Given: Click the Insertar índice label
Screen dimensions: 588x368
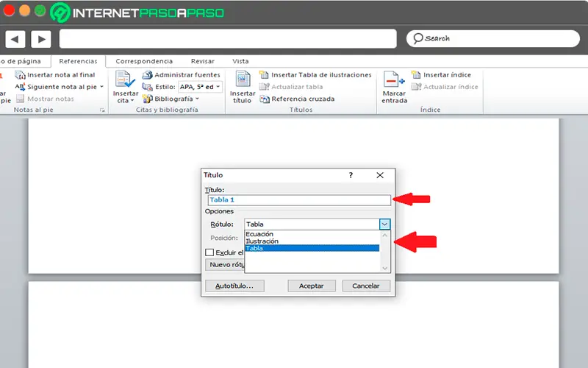Looking at the screenshot, I should point(447,75).
